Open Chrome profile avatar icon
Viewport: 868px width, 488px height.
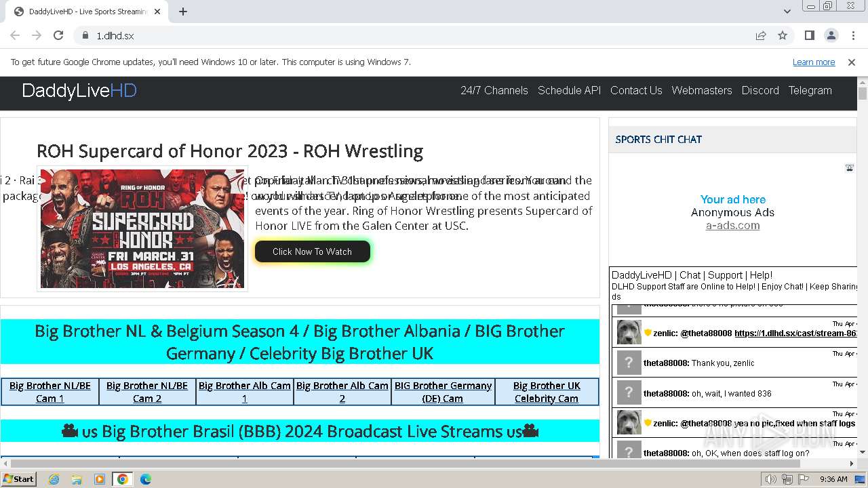pyautogui.click(x=831, y=35)
